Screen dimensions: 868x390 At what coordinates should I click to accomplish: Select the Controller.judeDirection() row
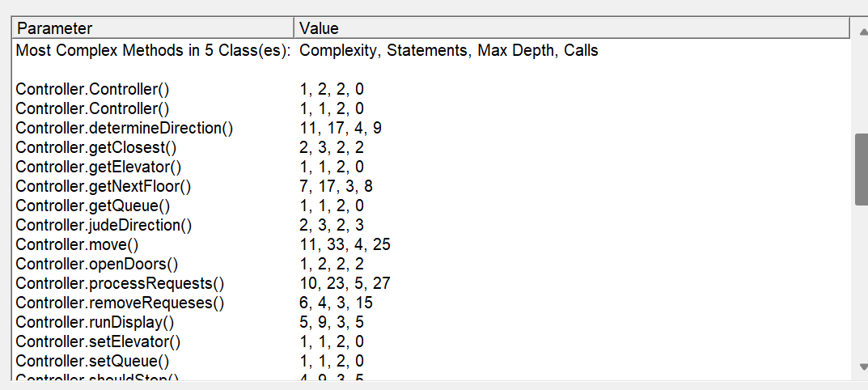coord(431,225)
